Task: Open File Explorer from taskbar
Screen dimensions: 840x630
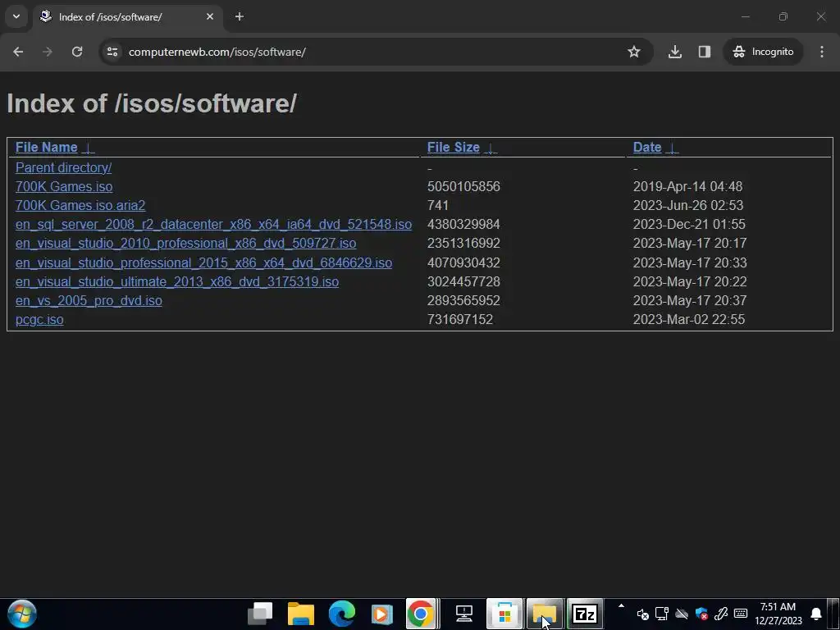Action: tap(300, 614)
